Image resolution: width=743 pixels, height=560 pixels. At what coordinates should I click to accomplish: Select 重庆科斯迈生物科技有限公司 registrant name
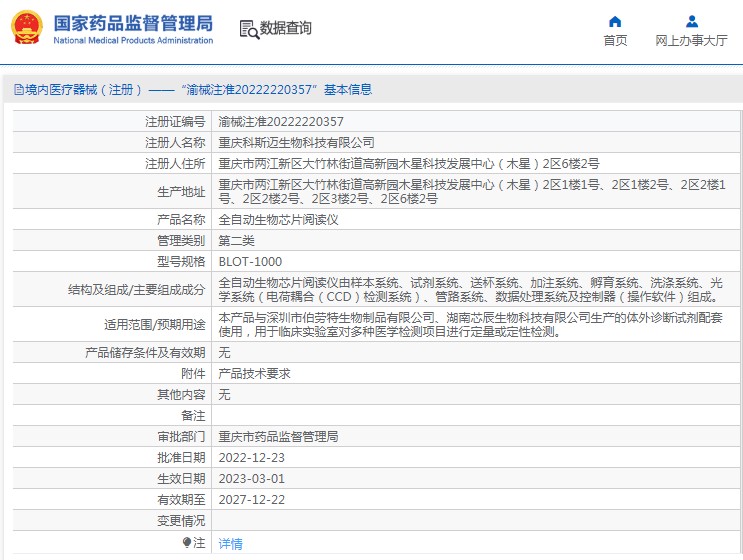(x=297, y=143)
